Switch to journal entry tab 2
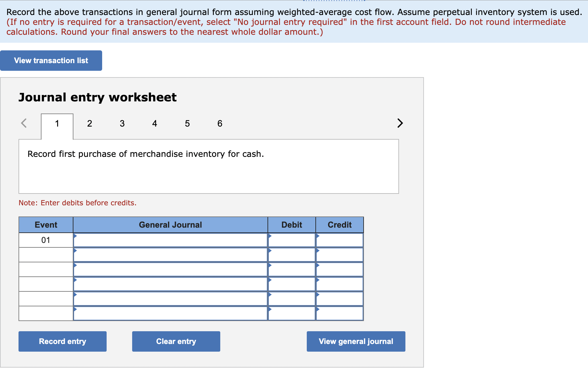Screen dimensions: 588x373 [89, 123]
